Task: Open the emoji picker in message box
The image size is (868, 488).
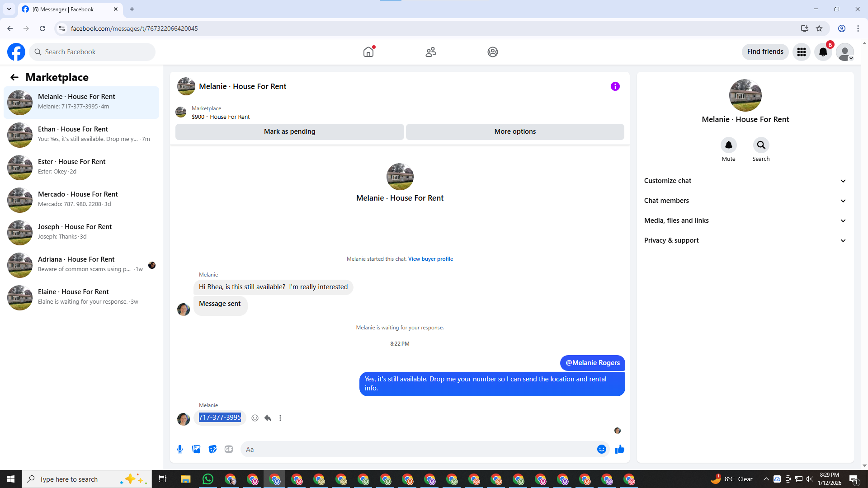Action: coord(601,449)
